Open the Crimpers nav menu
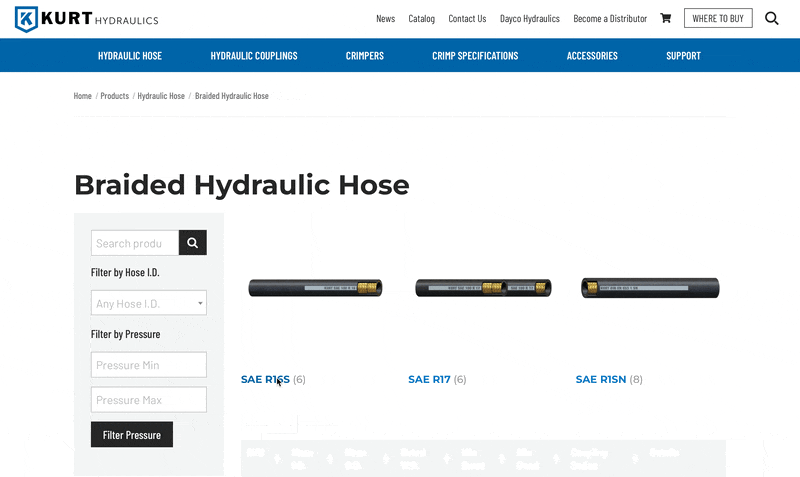The height and width of the screenshot is (477, 800). coord(364,56)
